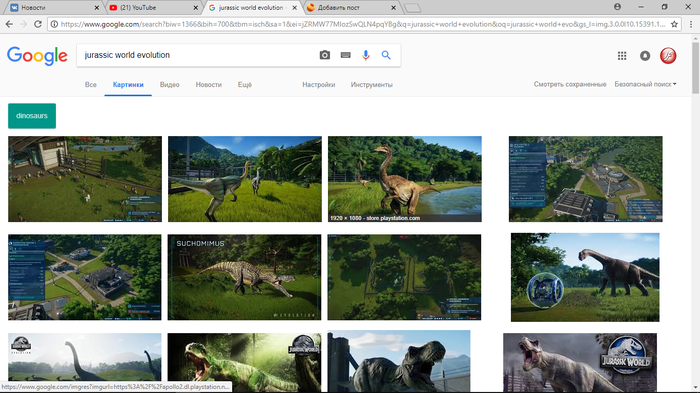Start voice search with microphone icon
This screenshot has height=393, width=700.
(x=366, y=55)
